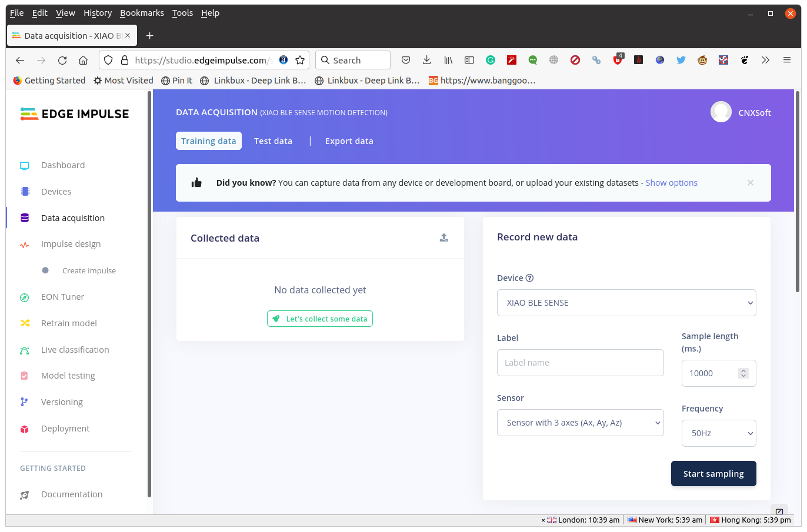Open the Downloads toolbar icon
Screen dimensions: 807x532
pyautogui.click(x=427, y=60)
